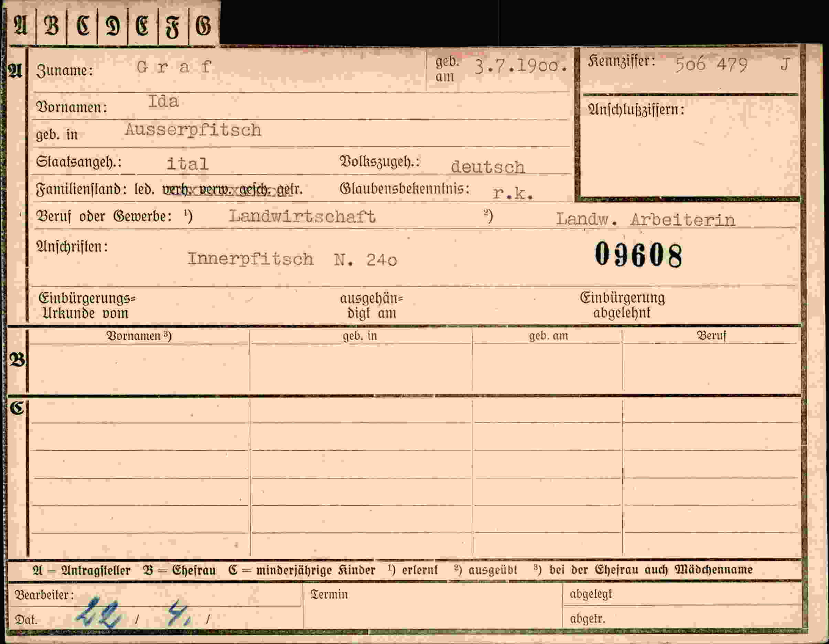
Task: Click the address "Innerpfitsch N. 240"
Action: [292, 259]
